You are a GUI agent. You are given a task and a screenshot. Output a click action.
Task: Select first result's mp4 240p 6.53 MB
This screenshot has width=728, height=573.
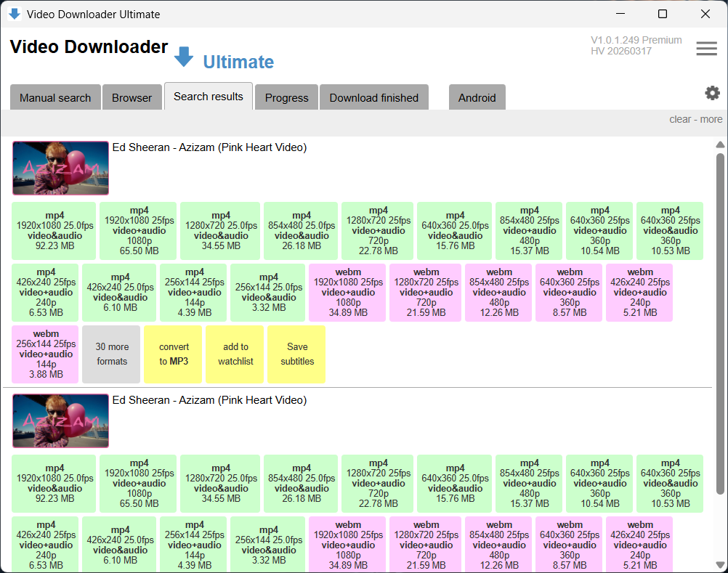[45, 292]
